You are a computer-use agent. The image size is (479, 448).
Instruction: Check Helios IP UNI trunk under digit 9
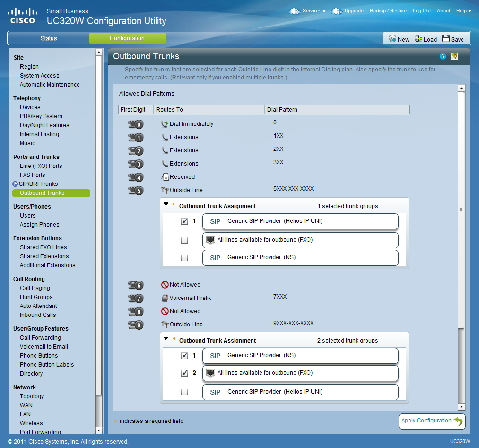[x=184, y=392]
